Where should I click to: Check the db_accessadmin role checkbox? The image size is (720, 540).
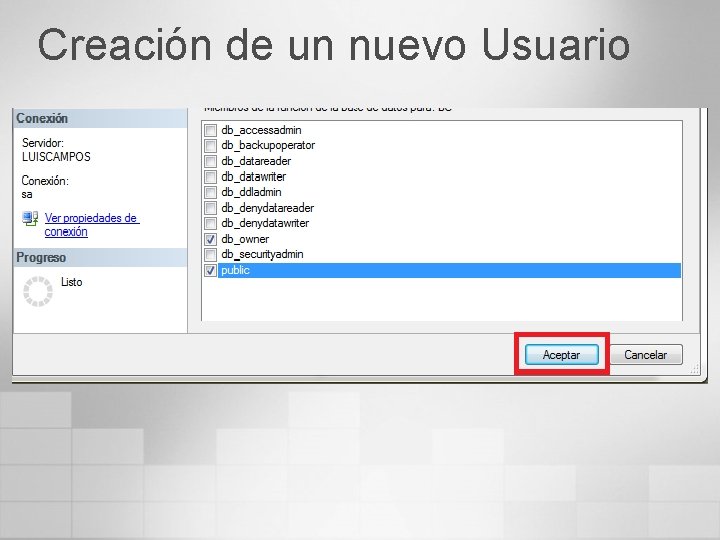[210, 130]
